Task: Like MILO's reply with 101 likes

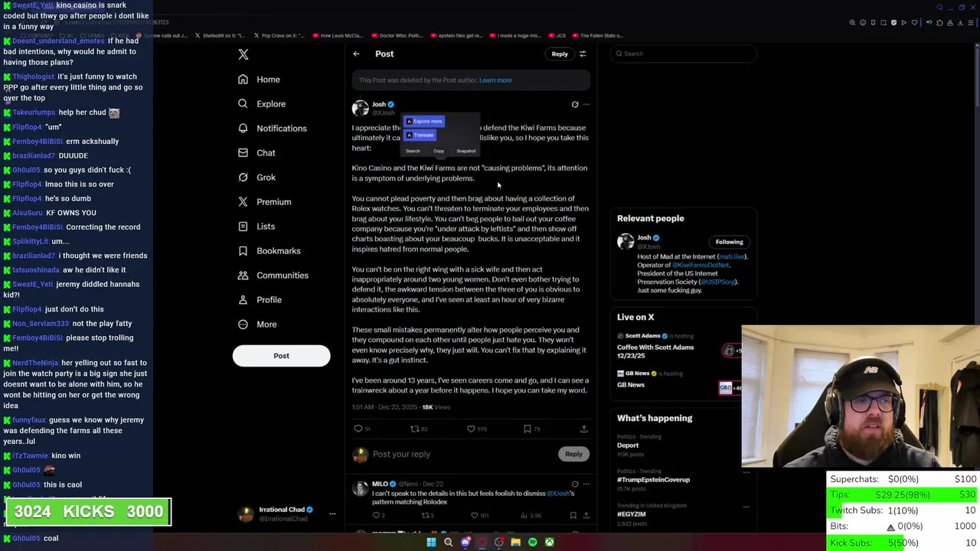Action: tap(479, 516)
